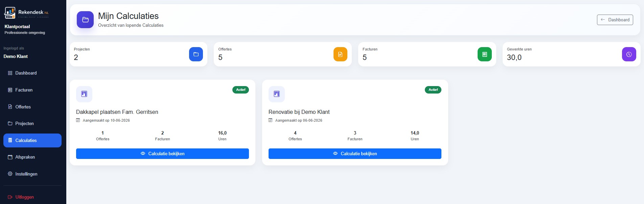Screen dimensions: 644x204
Task: Click the Renovatie bij Demo Klant card icon
Action: point(277,94)
